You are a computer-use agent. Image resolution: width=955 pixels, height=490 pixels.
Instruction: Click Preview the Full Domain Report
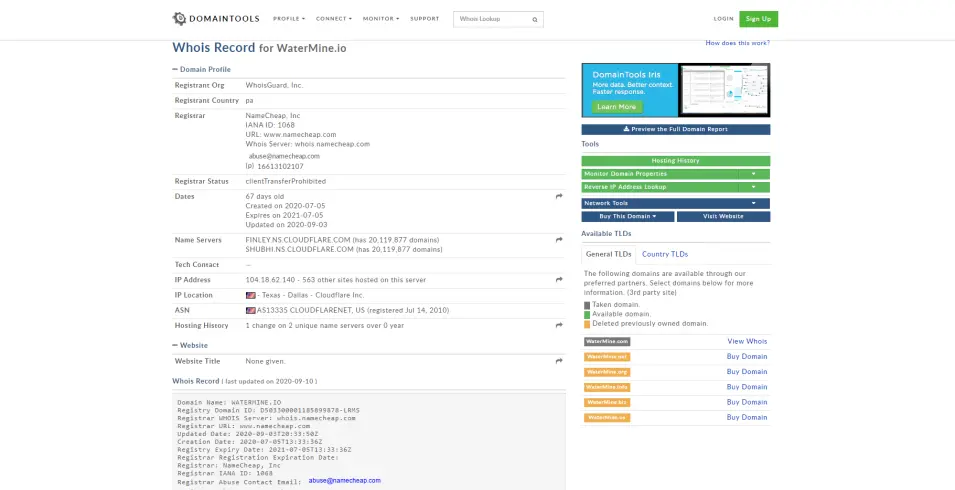(675, 129)
